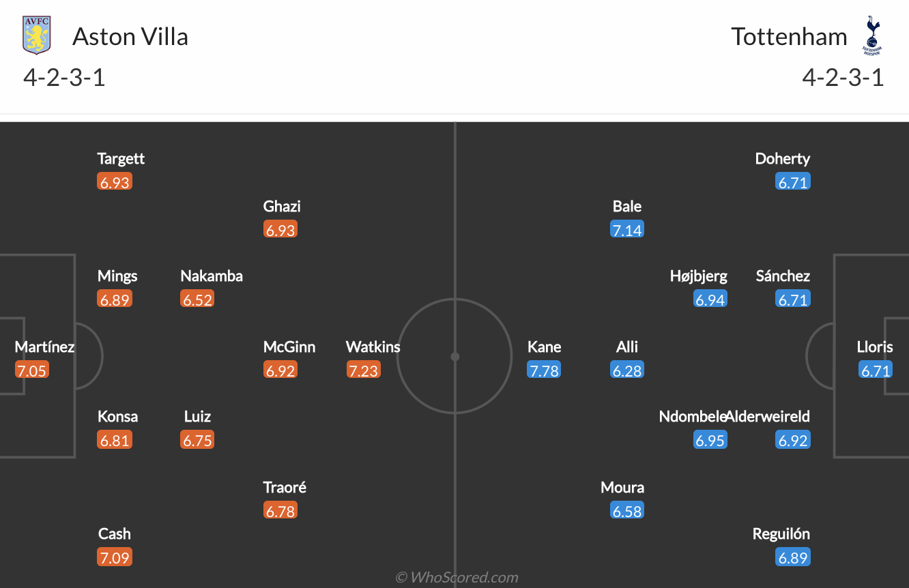Open the Tottenham team name link
Image resolution: width=909 pixels, height=588 pixels.
click(x=789, y=36)
